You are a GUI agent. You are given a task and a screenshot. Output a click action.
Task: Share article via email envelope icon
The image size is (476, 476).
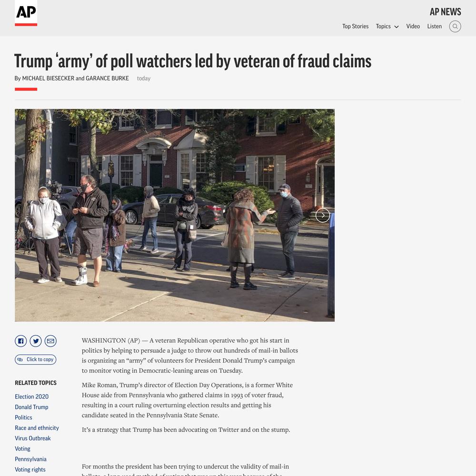click(50, 341)
